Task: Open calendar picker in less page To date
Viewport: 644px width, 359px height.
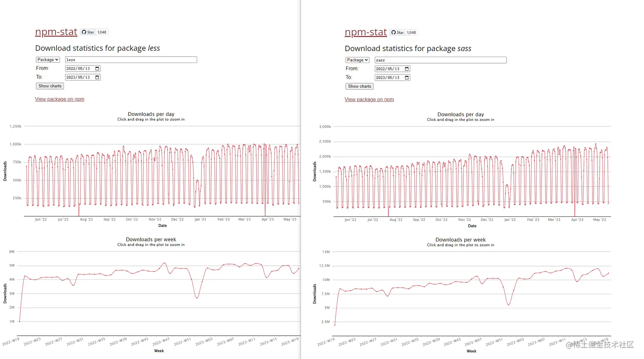Action: [x=97, y=78]
